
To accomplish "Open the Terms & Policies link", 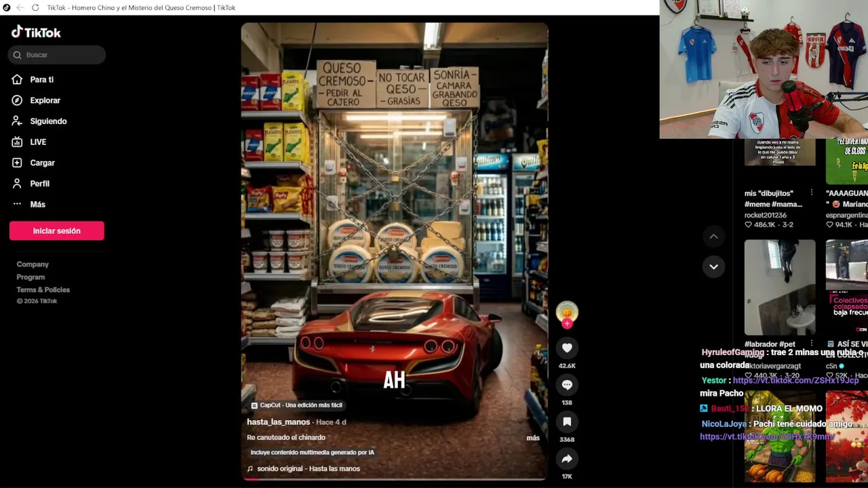I will [x=43, y=289].
